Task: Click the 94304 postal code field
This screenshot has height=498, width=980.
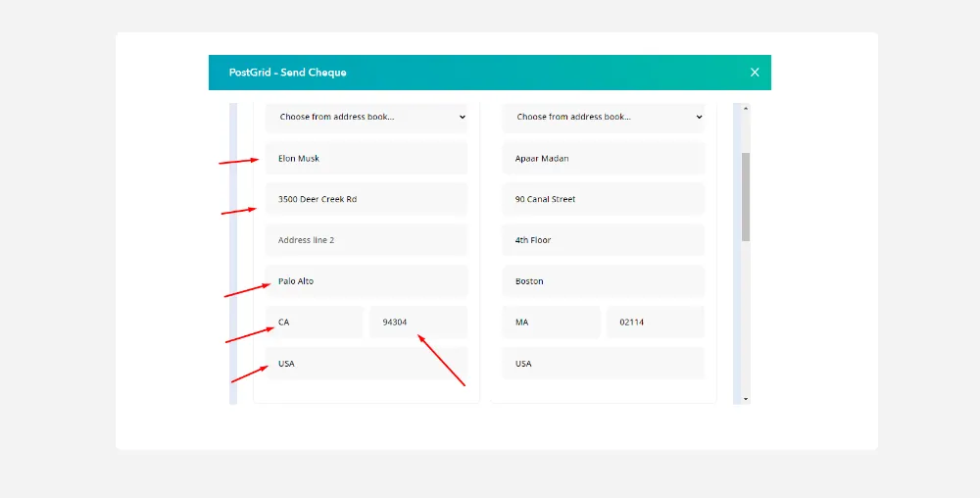Action: click(x=418, y=323)
